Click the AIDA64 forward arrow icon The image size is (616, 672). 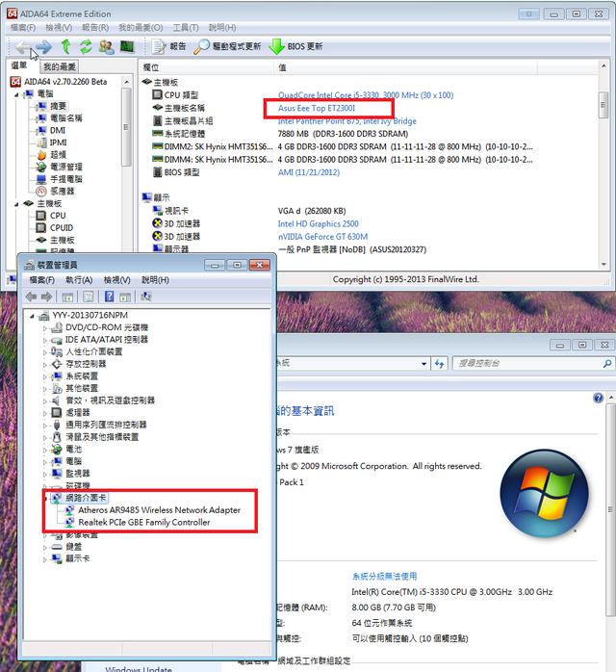coord(43,46)
